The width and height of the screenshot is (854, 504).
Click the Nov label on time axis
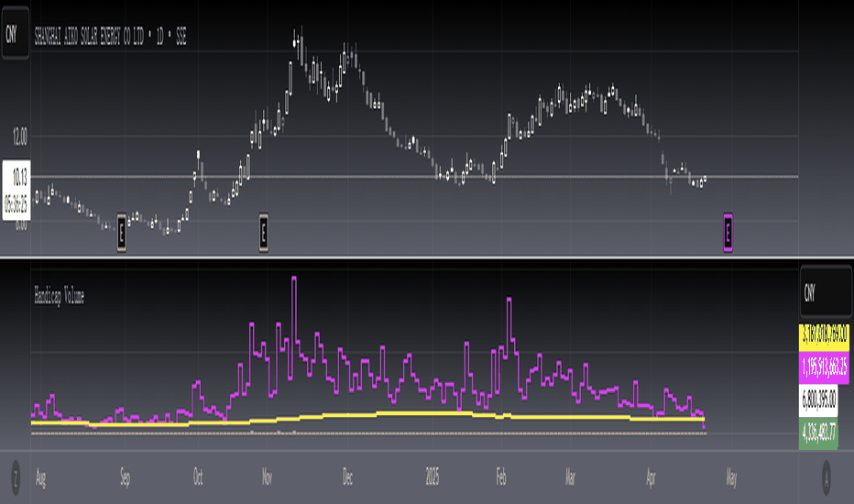[x=267, y=477]
